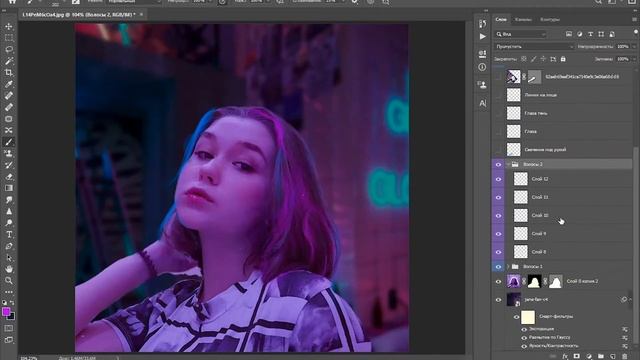Toggle visibility of Слой 8 копия 2
Viewport: 640px width, 360px height.
[498, 282]
